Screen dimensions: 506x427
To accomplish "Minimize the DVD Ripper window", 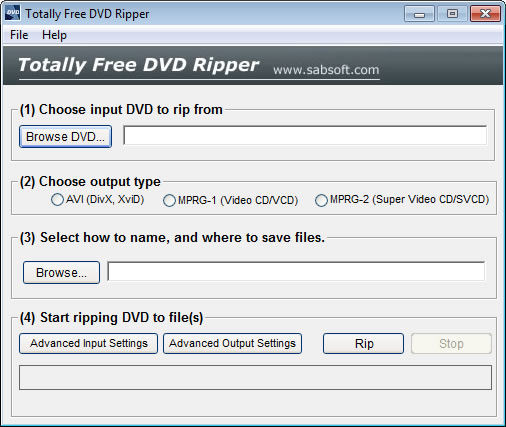I will tap(419, 14).
